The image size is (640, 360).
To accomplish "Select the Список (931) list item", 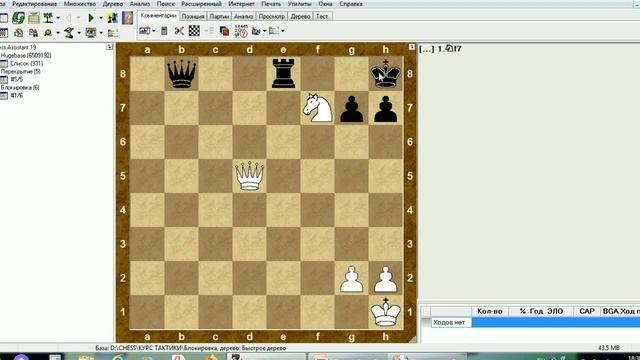I will coord(26,64).
